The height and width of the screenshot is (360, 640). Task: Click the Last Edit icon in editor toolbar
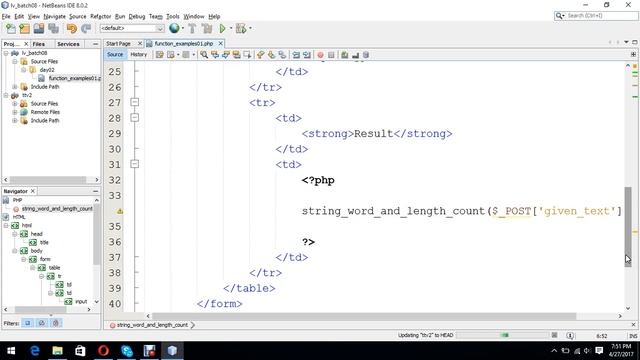(160, 55)
